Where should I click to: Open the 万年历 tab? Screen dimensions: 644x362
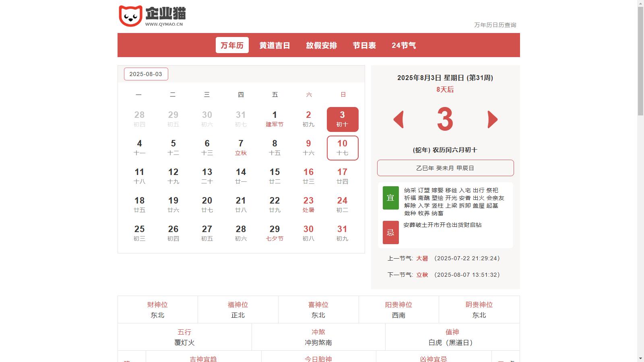232,45
